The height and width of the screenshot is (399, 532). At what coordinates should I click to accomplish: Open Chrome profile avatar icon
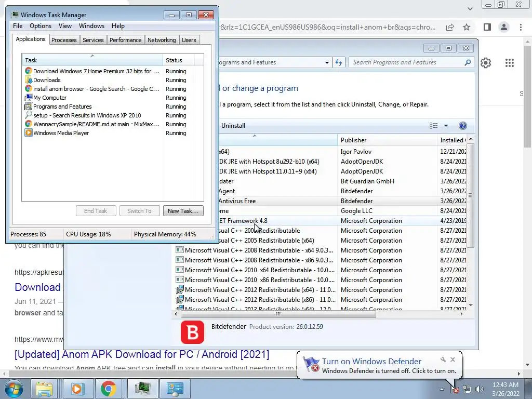(x=504, y=27)
